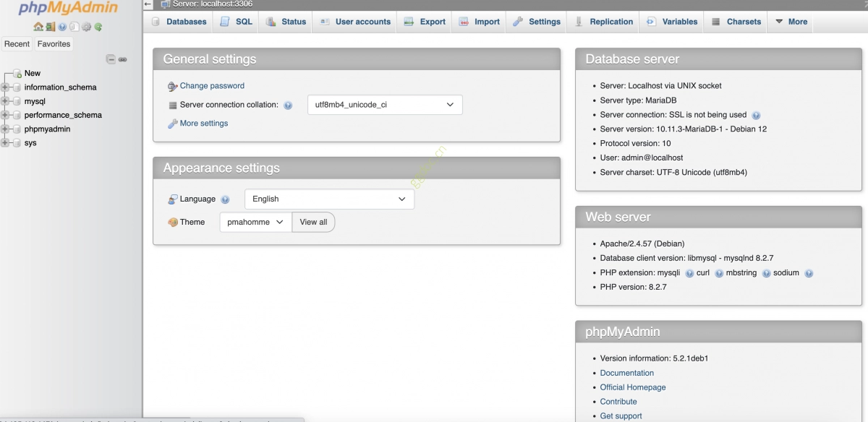Open navigation panel settings gear icon
Viewport: 868px width, 422px height.
tap(86, 27)
